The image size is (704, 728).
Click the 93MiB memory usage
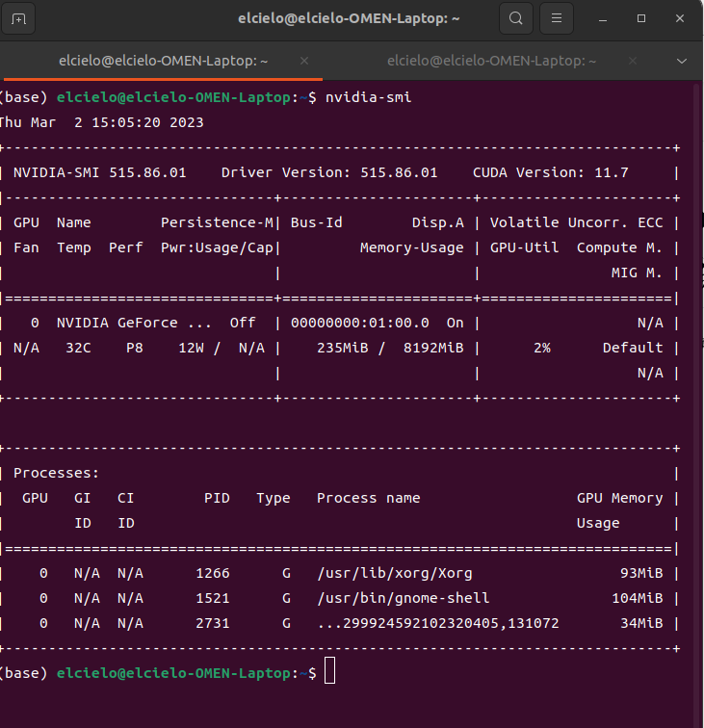[x=641, y=573]
